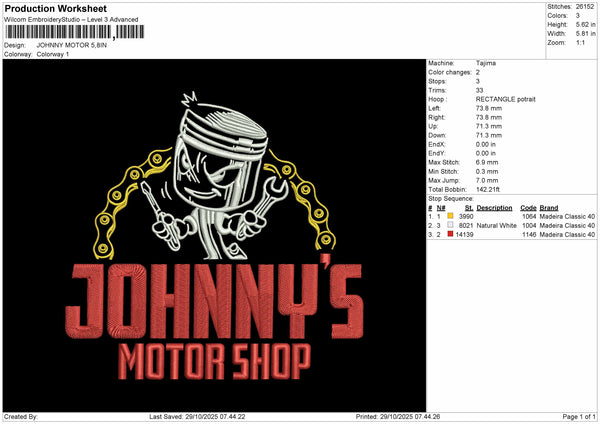600x424 pixels.
Task: Click the 'Description' column header
Action: point(494,208)
